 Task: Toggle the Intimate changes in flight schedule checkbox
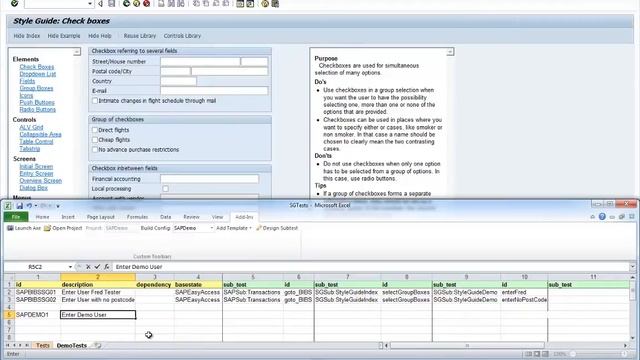click(x=95, y=101)
